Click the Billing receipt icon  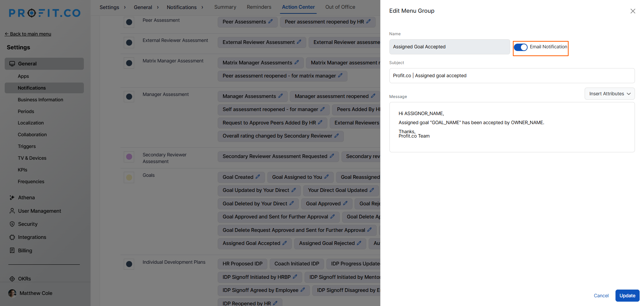[x=12, y=251]
